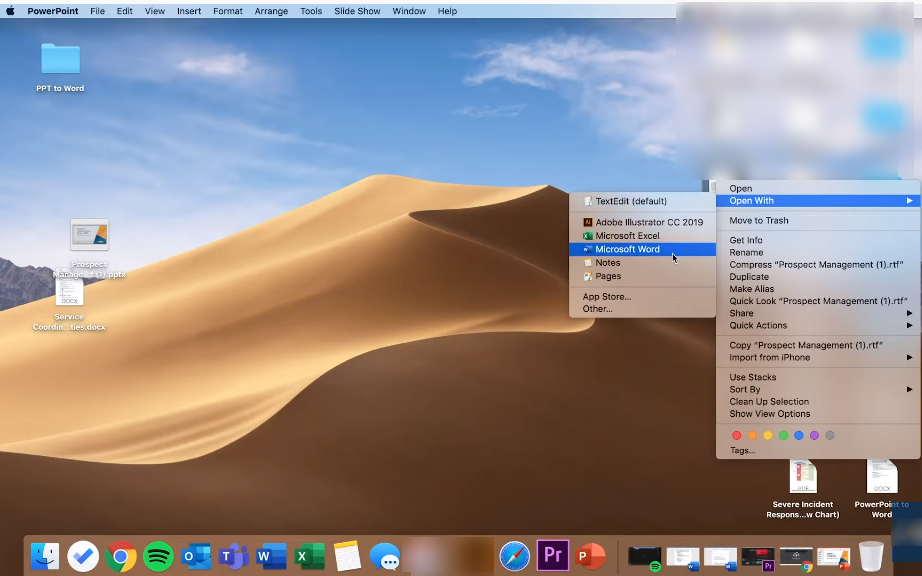The height and width of the screenshot is (576, 922).
Task: Restore minimized PowerPoint window in Dock
Action: [833, 558]
